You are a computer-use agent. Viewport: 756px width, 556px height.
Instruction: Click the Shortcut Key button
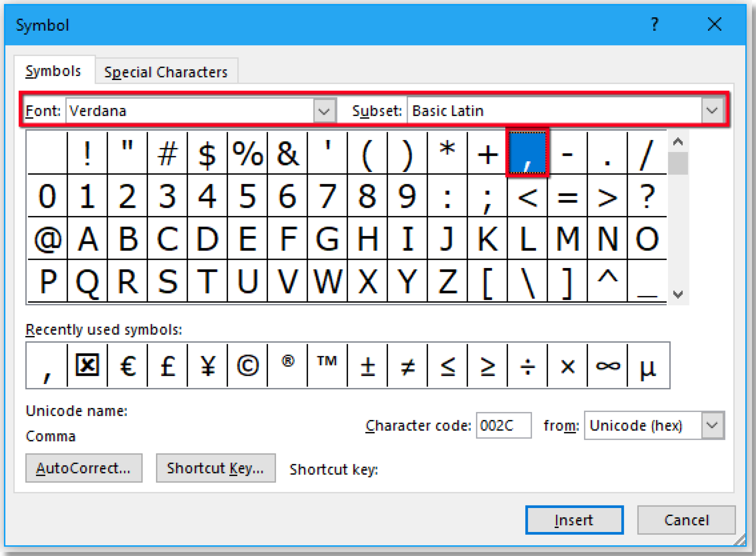216,468
